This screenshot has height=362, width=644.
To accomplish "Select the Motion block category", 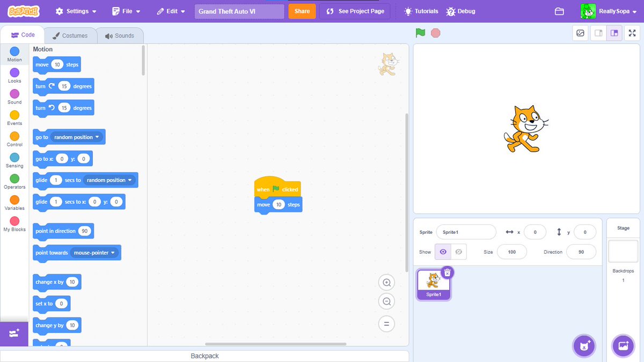I will (14, 54).
